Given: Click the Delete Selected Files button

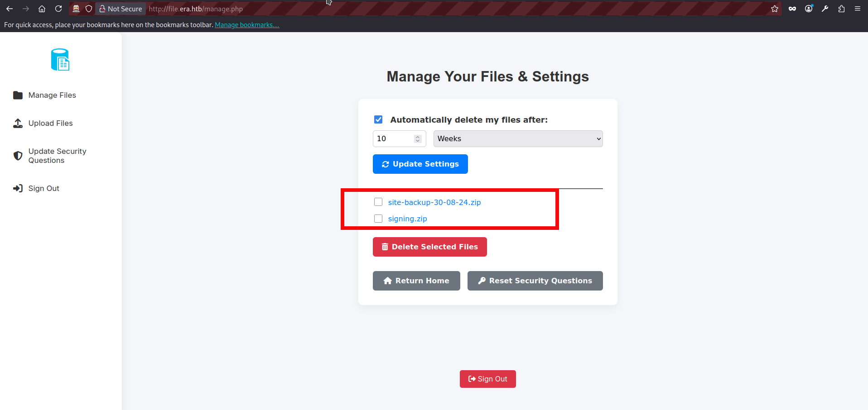Looking at the screenshot, I should point(429,247).
